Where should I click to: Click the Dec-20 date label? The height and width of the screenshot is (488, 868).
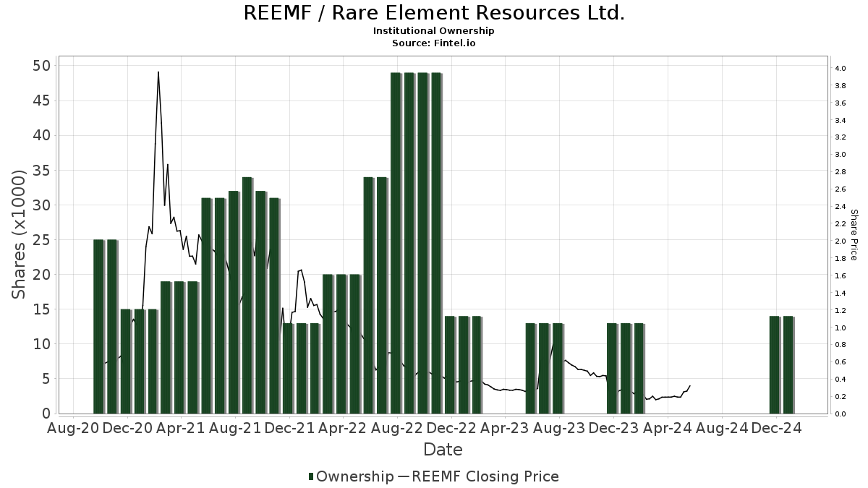(127, 428)
